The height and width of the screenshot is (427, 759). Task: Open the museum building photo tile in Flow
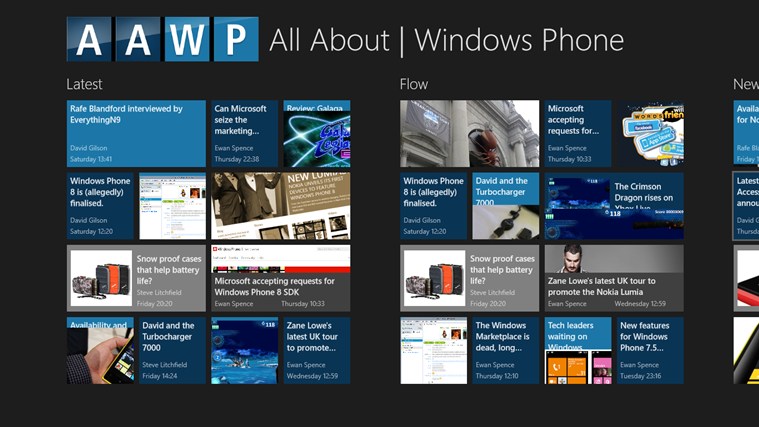pyautogui.click(x=470, y=134)
